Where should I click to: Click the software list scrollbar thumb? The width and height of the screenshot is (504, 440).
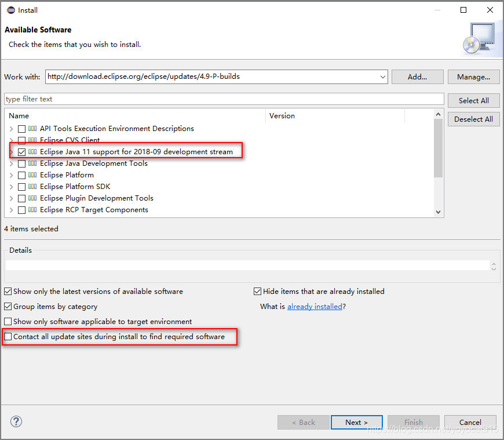click(438, 148)
